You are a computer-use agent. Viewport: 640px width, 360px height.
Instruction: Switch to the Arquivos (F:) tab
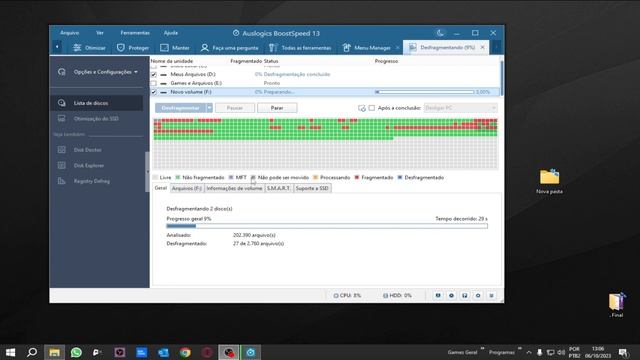187,188
